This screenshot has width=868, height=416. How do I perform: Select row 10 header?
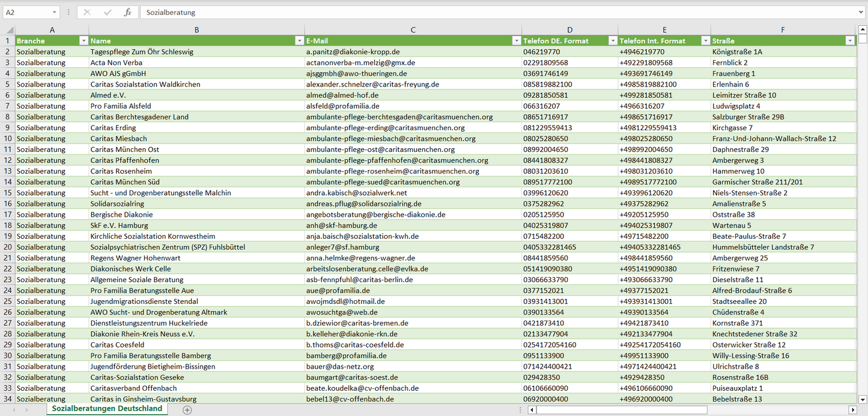8,139
